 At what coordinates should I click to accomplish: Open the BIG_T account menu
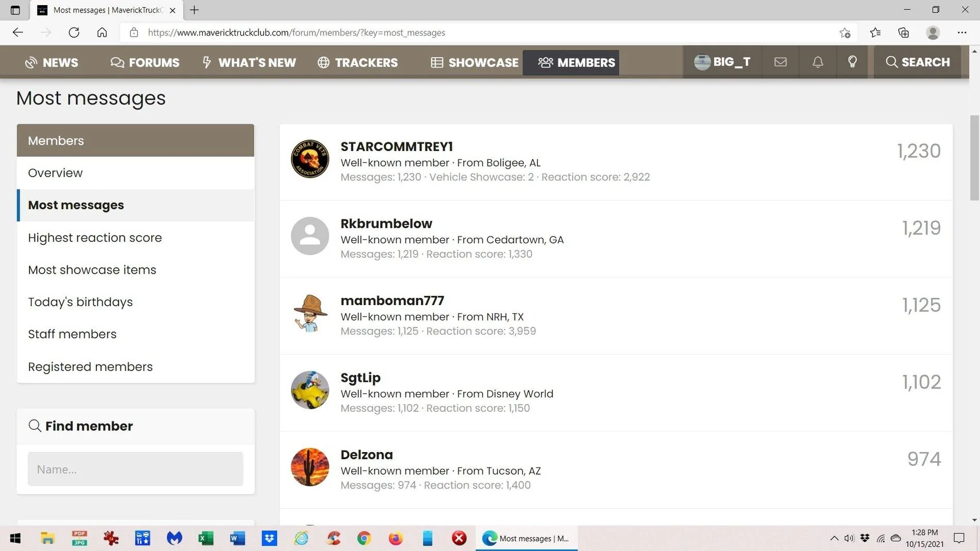click(722, 62)
